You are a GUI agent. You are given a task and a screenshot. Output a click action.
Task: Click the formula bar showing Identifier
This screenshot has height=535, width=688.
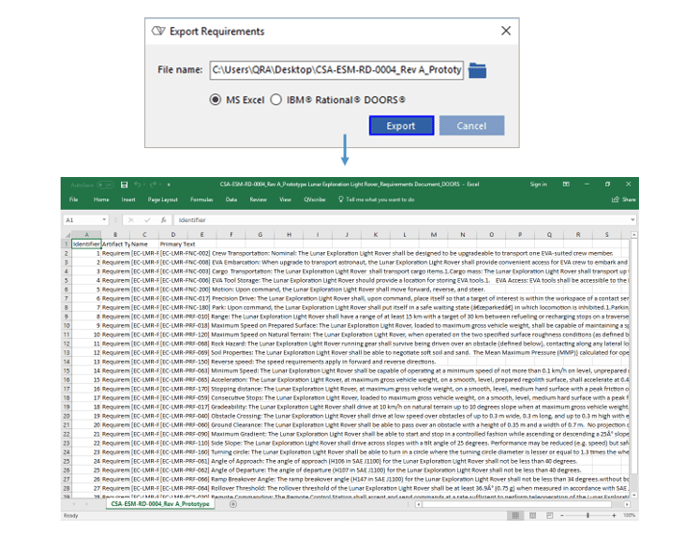click(401, 220)
